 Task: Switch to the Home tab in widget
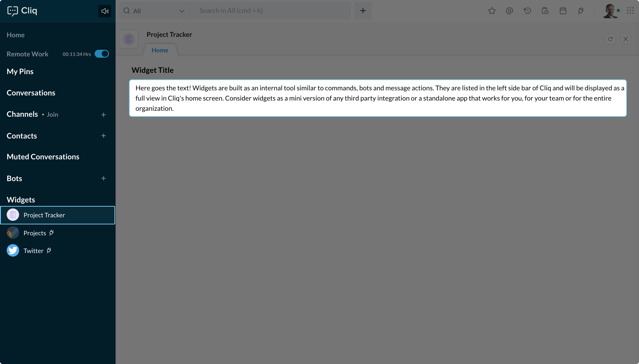(x=160, y=50)
